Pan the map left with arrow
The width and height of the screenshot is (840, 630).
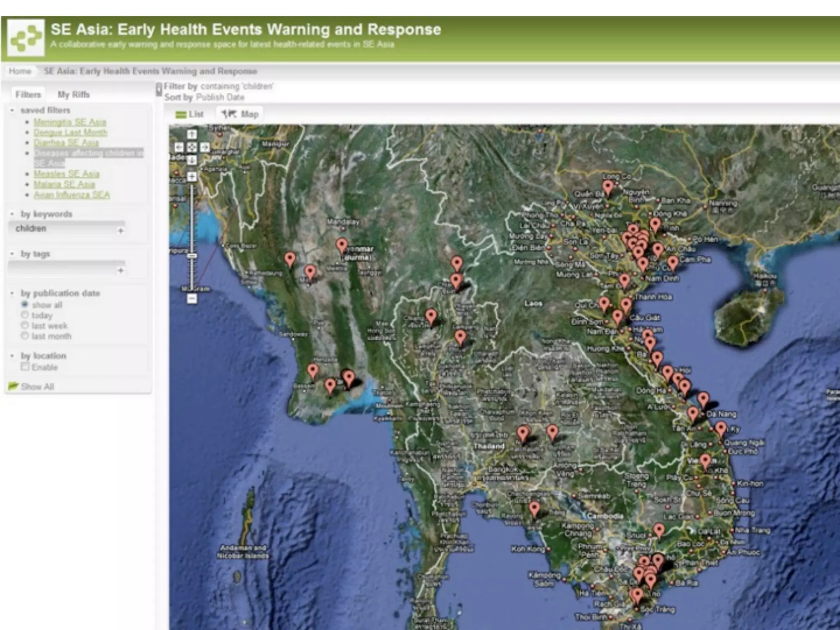coord(179,147)
